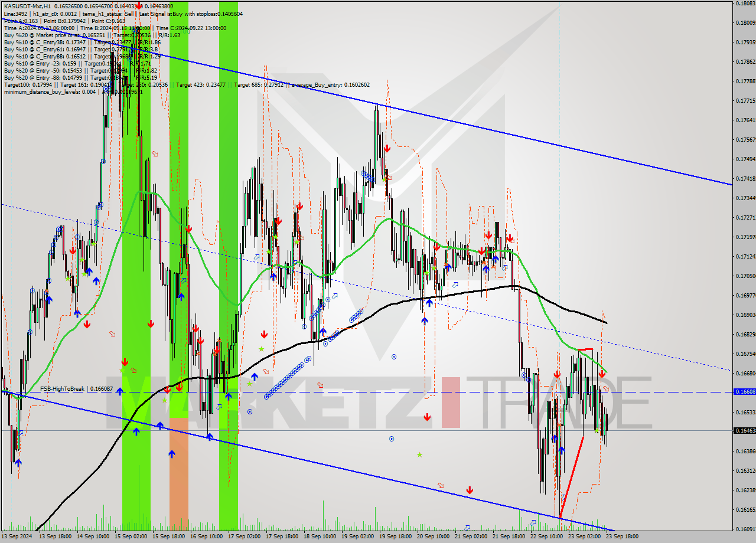This screenshot has height=543, width=756.
Task: Click price axis label 0.17788
Action: click(745, 81)
